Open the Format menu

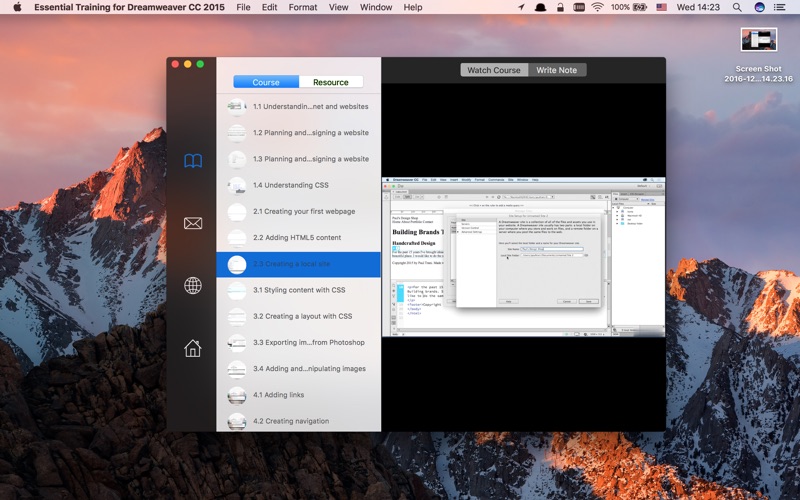point(303,7)
